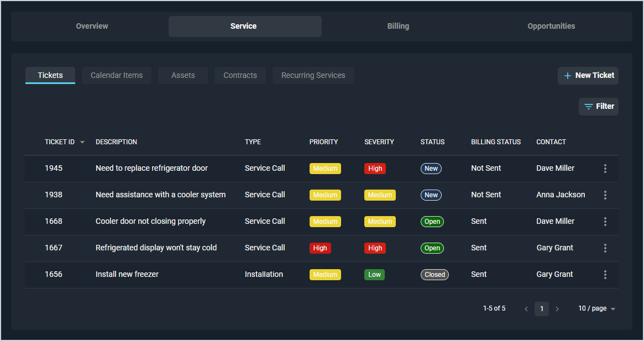This screenshot has height=341, width=644.
Task: Click the Type column header
Action: [253, 142]
